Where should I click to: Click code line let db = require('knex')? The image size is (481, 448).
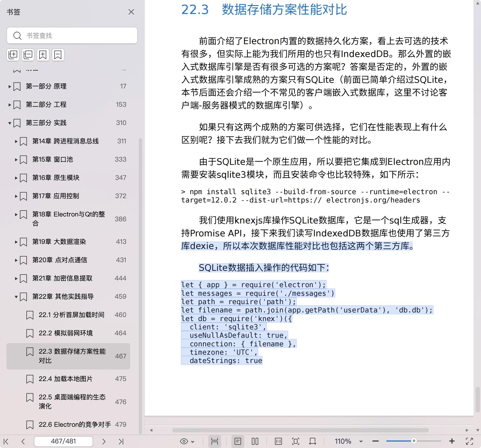[x=236, y=319]
